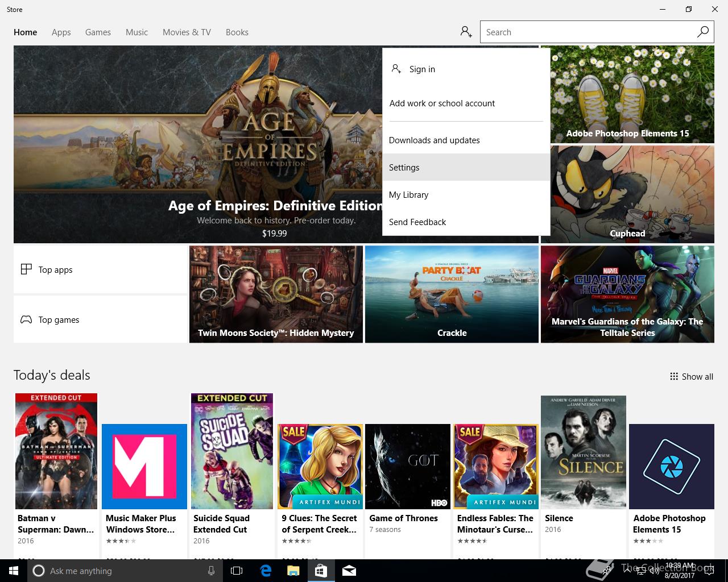
Task: Open the Cuphead game tile
Action: (x=627, y=194)
